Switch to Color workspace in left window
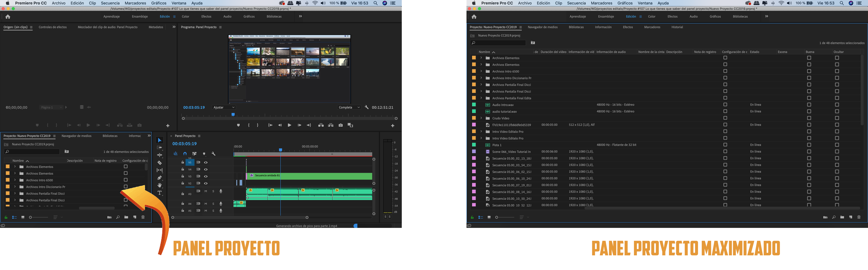The width and height of the screenshot is (868, 270). [x=185, y=16]
